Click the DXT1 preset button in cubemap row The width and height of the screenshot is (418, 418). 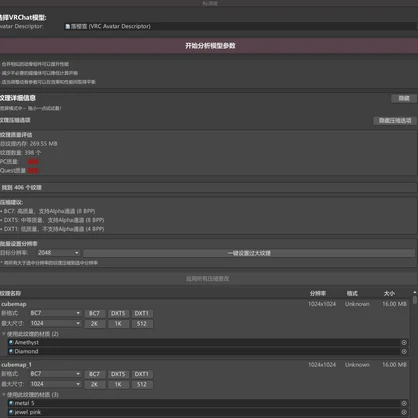click(142, 313)
